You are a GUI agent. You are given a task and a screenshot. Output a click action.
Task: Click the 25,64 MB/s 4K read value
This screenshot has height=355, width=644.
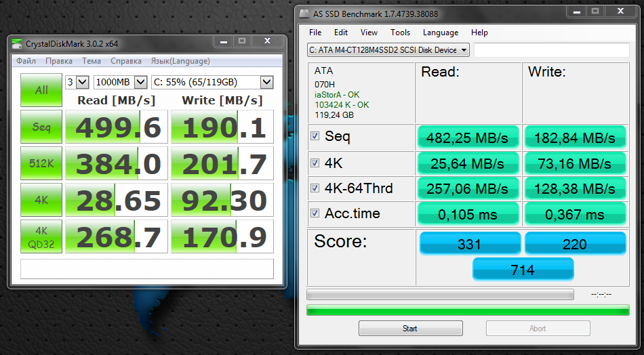click(468, 163)
